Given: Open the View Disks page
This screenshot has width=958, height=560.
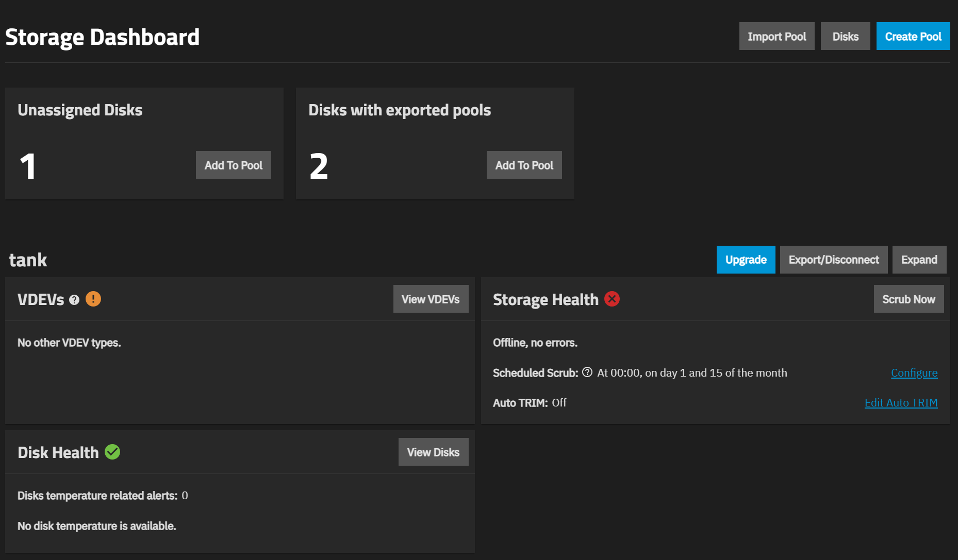Looking at the screenshot, I should click(x=433, y=452).
